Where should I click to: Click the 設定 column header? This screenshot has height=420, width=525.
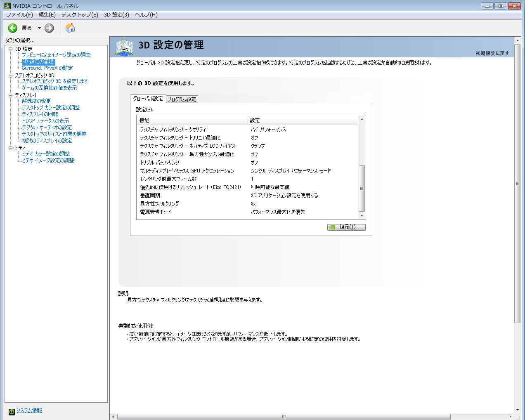tap(303, 120)
